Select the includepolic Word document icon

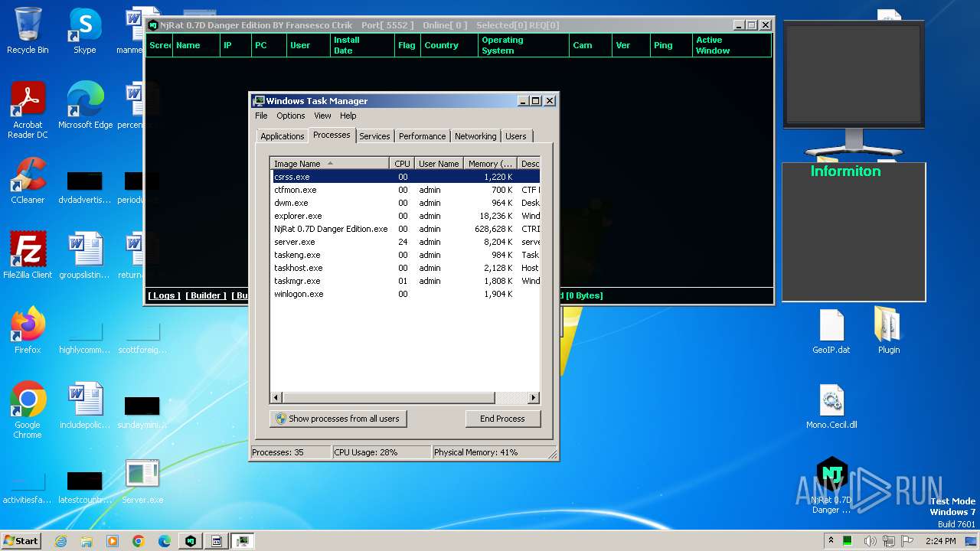[84, 406]
